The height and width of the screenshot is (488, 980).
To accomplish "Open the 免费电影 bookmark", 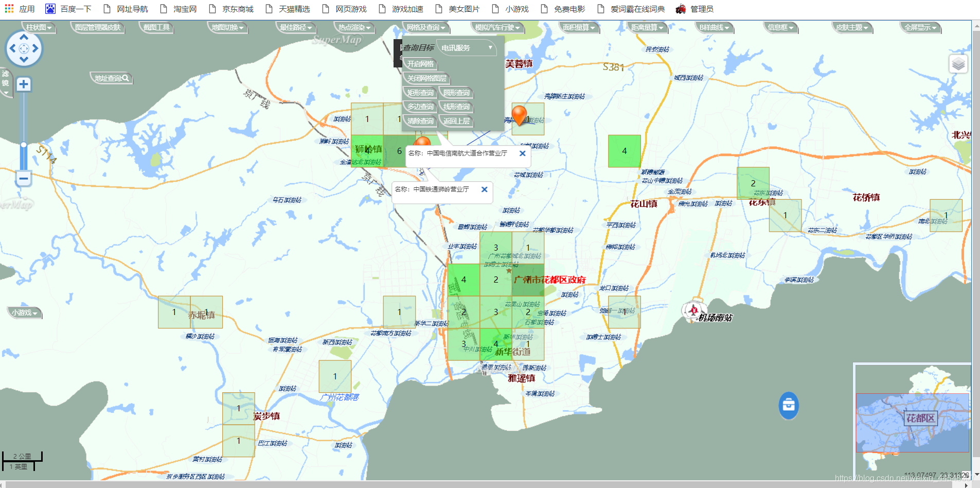I will [563, 9].
